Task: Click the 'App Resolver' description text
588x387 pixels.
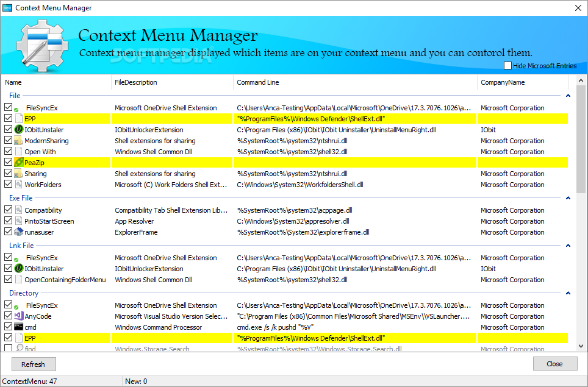Action: [x=134, y=221]
